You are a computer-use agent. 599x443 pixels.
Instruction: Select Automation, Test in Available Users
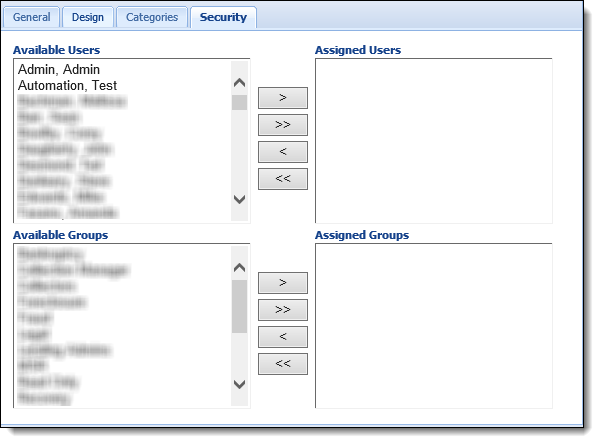pos(67,86)
